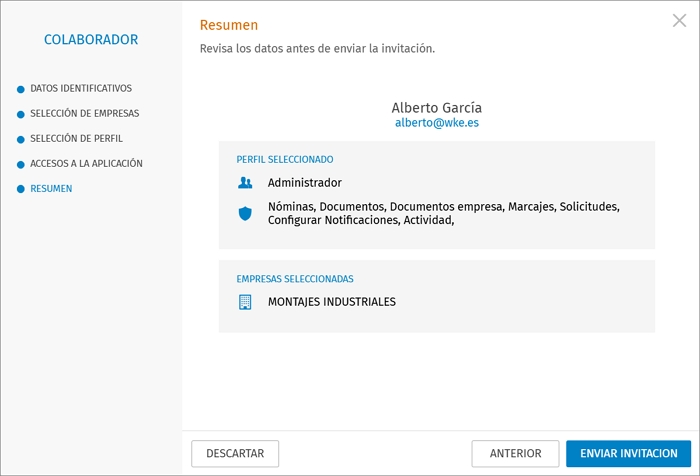This screenshot has height=476, width=700.
Task: Click the bullet dot beside Selección de Perfil
Action: pyautogui.click(x=21, y=139)
